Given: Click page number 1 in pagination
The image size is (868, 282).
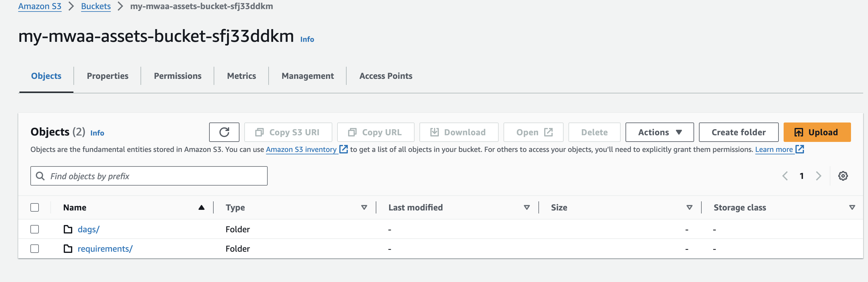Looking at the screenshot, I should tap(802, 176).
